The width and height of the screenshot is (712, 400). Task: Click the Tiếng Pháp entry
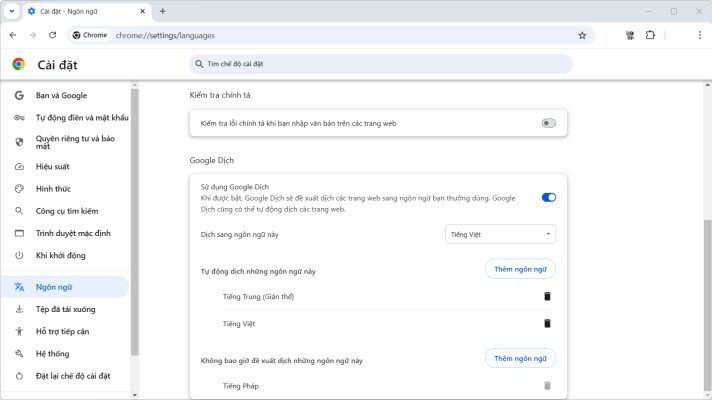tap(240, 386)
